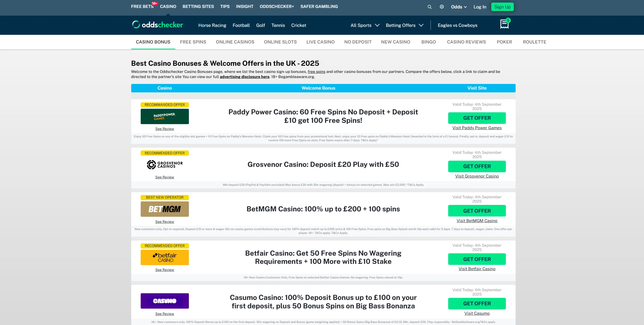Click the free spins text link
Viewport: 644px width, 325px height.
coord(316,72)
